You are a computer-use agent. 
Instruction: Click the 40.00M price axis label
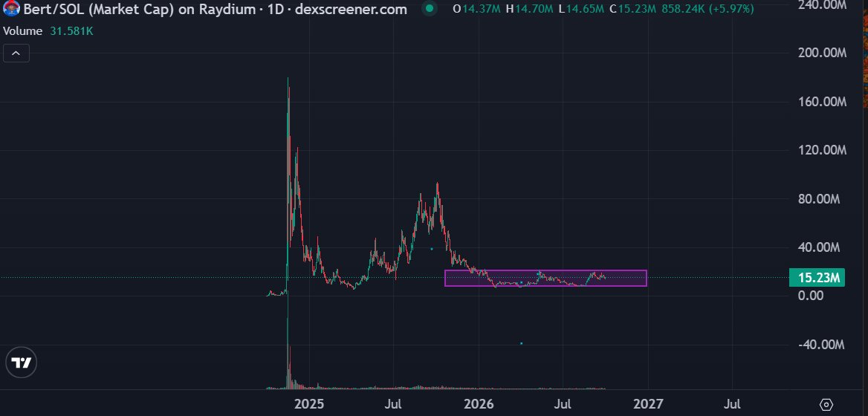[820, 247]
